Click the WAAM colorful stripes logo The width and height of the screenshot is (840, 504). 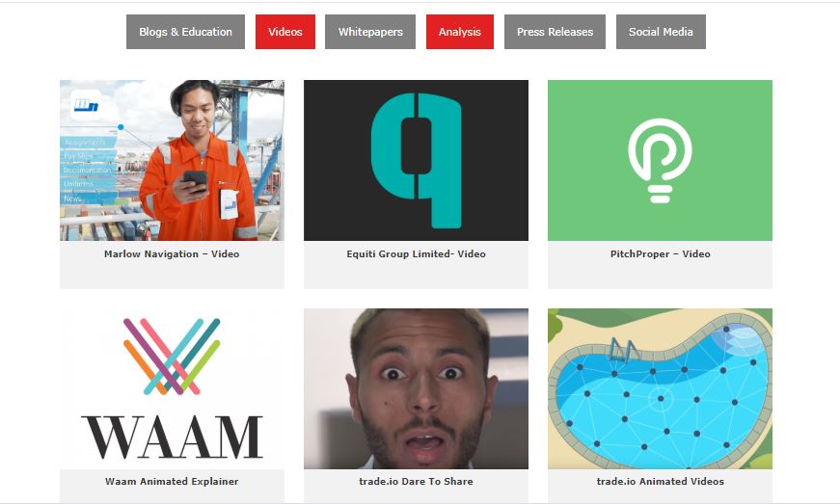[172, 357]
